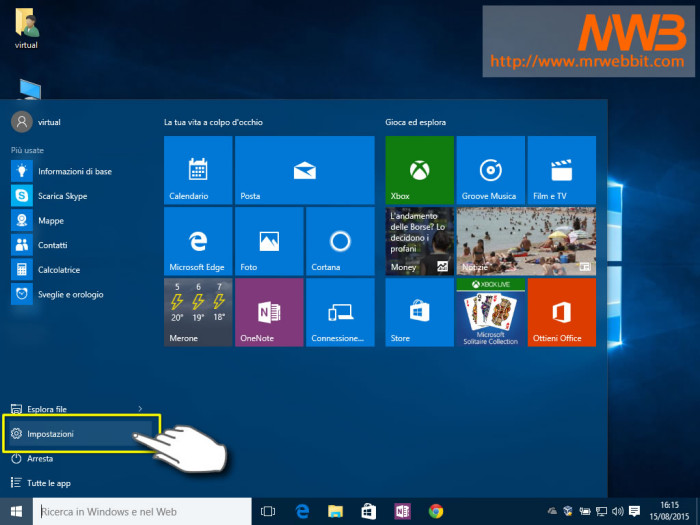Open Informazioni di base app
700x525 pixels.
(80, 171)
